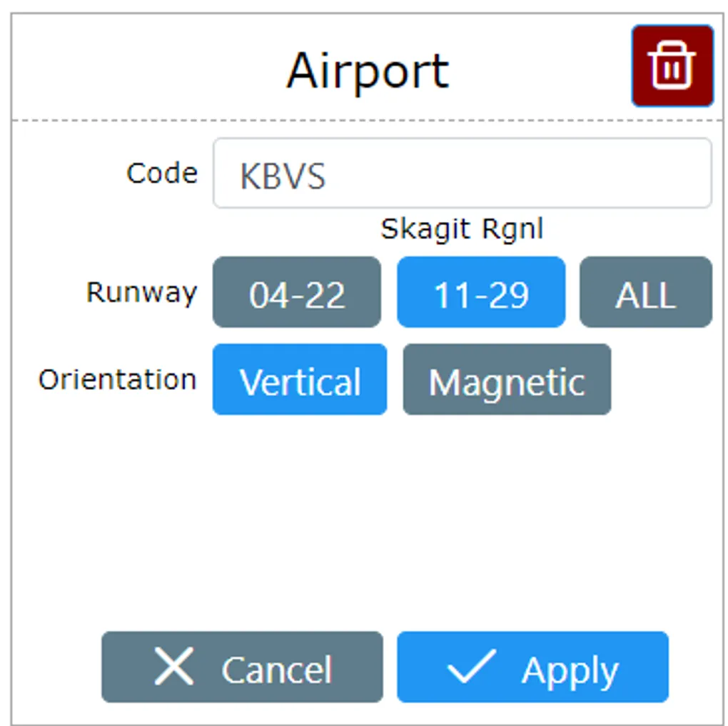728x726 pixels.
Task: Switch orientation to Magnetic
Action: [507, 380]
